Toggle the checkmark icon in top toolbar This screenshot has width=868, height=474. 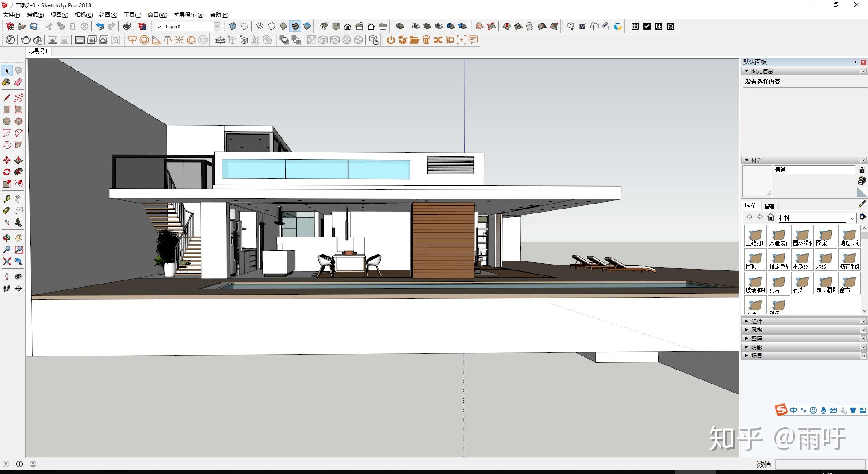(x=647, y=26)
